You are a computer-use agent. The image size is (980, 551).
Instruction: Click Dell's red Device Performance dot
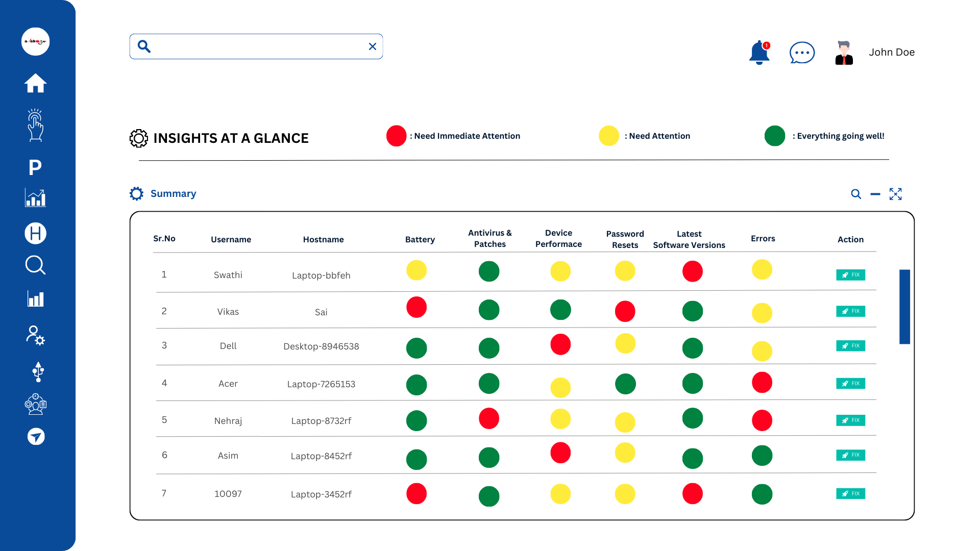point(560,344)
